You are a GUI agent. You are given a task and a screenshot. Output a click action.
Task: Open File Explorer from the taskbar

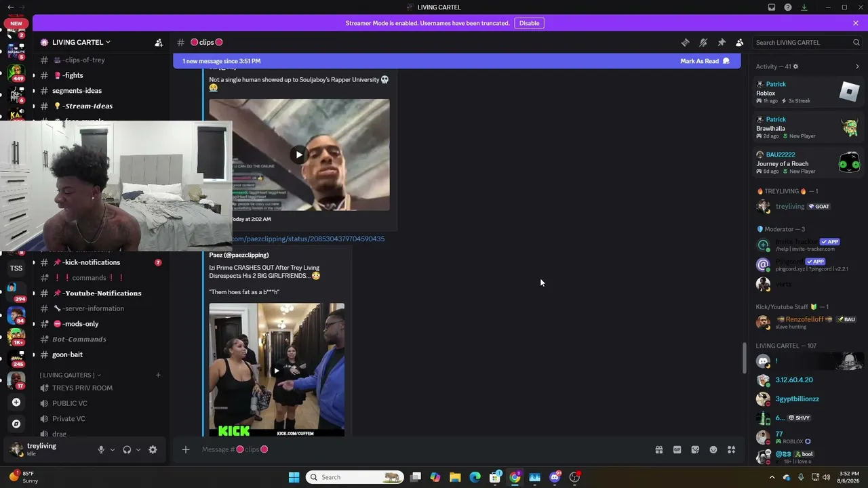point(455,477)
